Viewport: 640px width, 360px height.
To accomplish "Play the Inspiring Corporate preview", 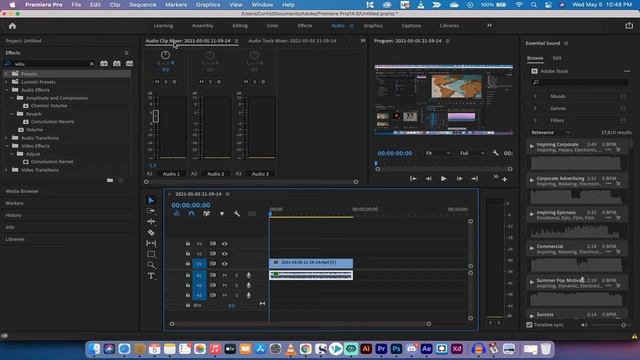I will point(532,145).
